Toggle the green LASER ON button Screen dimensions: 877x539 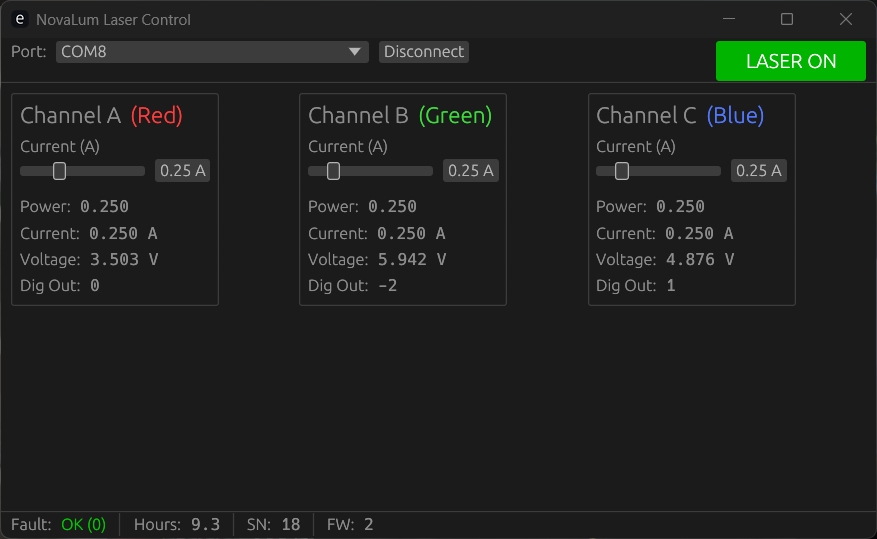790,61
